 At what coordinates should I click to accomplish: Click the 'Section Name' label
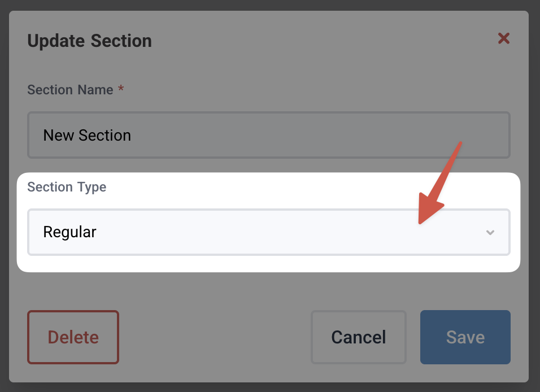point(70,90)
